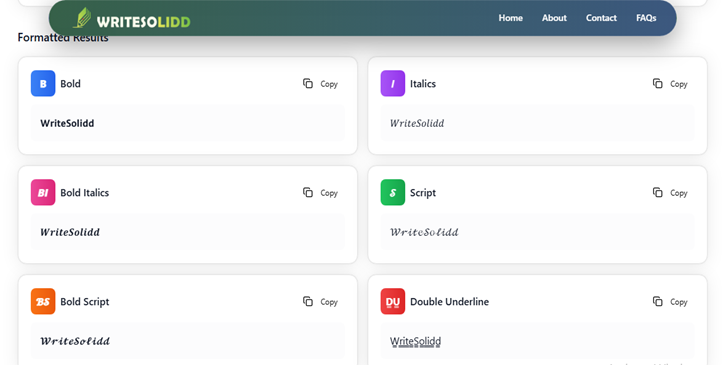Click the pink Bold Italics BI icon
The width and height of the screenshot is (723, 365).
(x=43, y=192)
